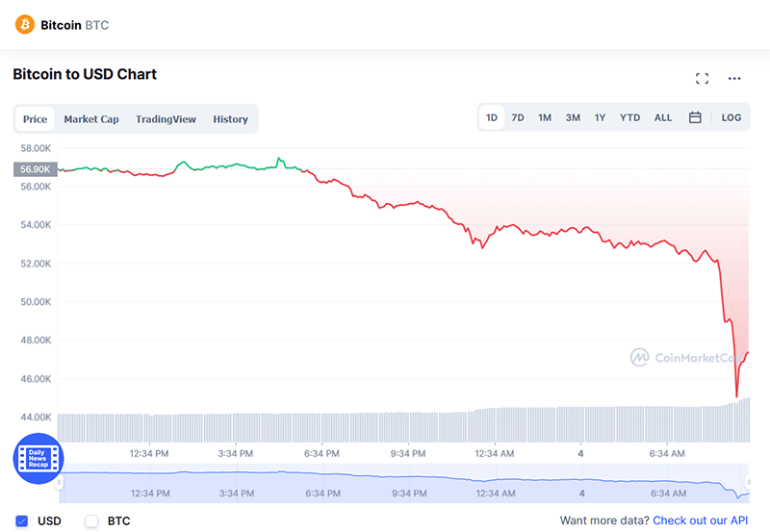Switch to Market Cap tab

coord(91,119)
